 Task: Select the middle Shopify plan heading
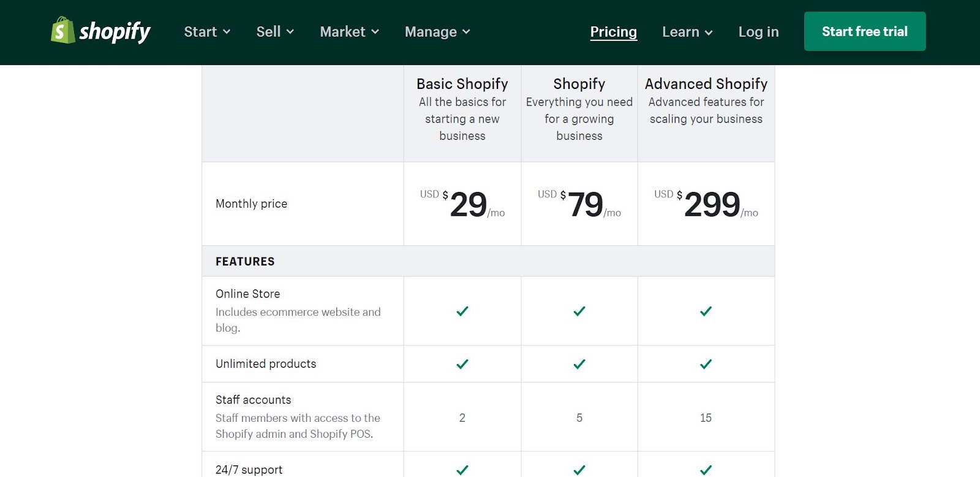coord(579,83)
